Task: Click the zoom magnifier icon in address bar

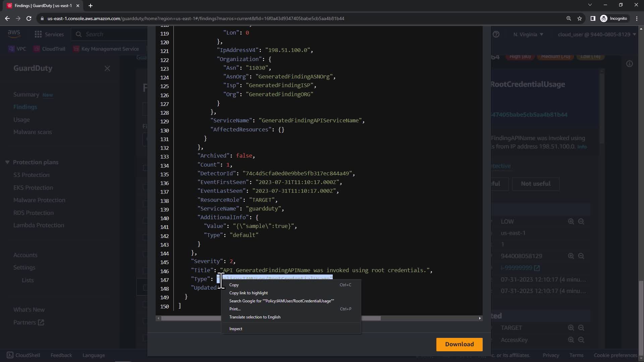Action: [x=569, y=18]
